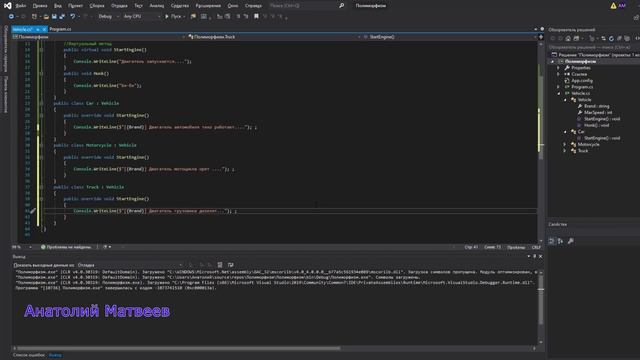Collapse the Car class node
The image size is (640, 360).
(x=565, y=131)
